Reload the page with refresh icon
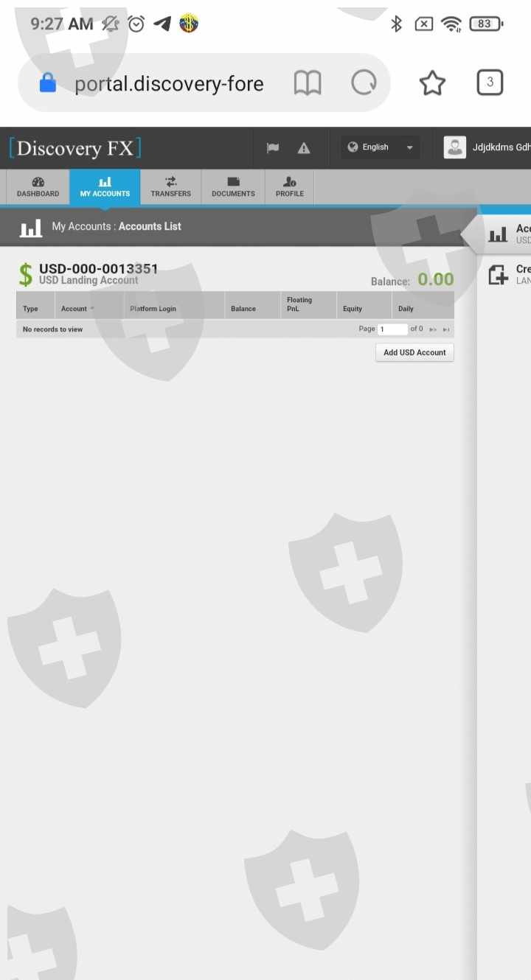The height and width of the screenshot is (980, 531). tap(364, 83)
